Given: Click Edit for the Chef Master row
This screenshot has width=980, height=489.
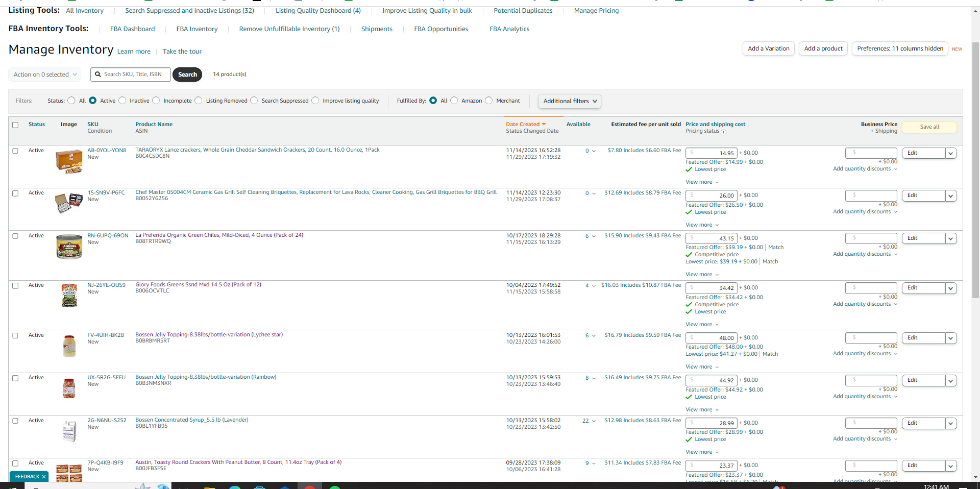Looking at the screenshot, I should point(923,195).
